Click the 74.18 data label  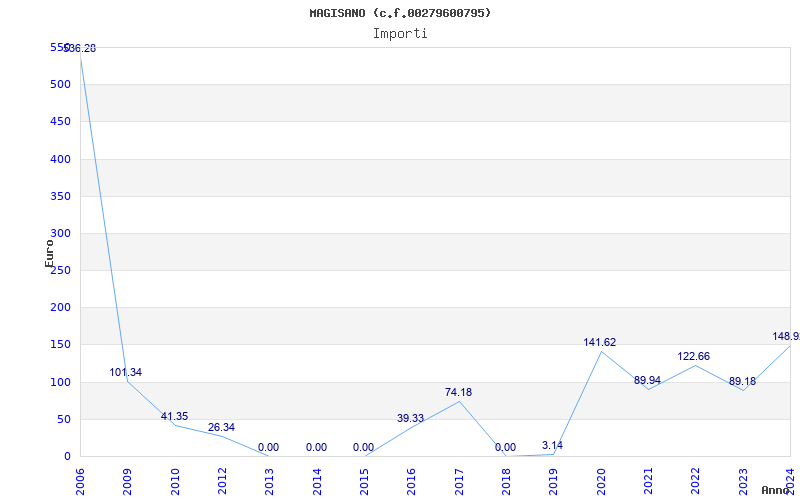pos(458,392)
